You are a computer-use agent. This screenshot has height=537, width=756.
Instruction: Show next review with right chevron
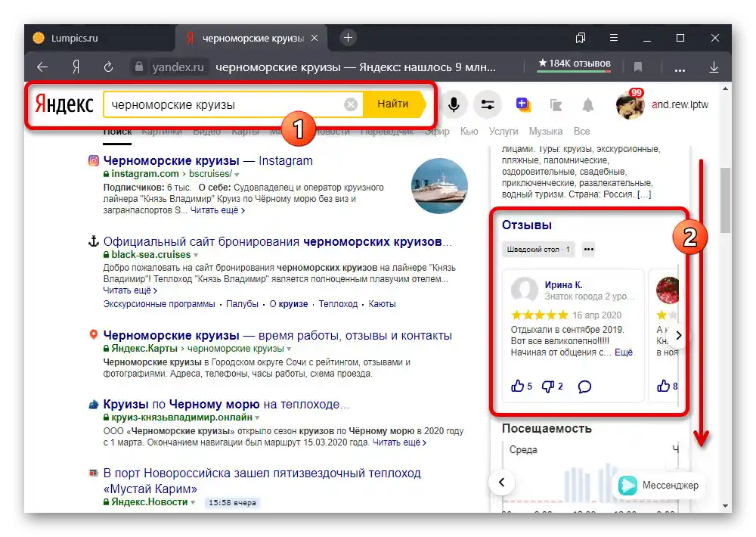678,335
